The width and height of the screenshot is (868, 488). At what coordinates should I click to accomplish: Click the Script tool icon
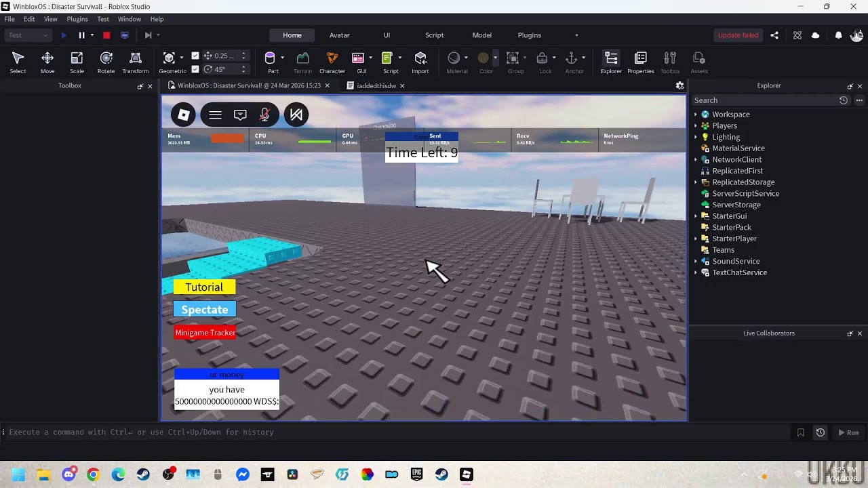387,58
